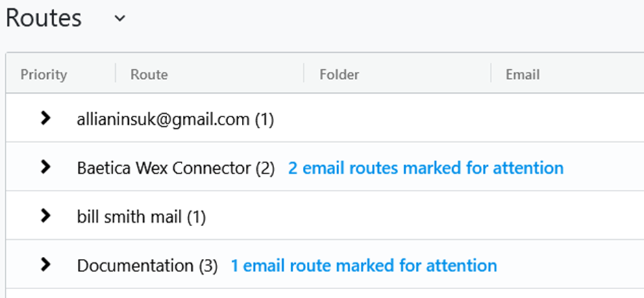The image size is (644, 298).
Task: Open the '1 email route marked for attention' link
Action: (x=363, y=265)
